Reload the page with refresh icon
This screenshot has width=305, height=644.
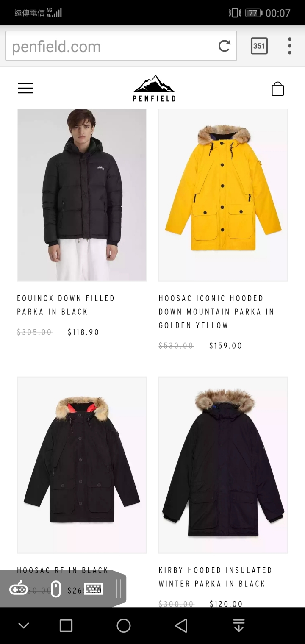225,46
